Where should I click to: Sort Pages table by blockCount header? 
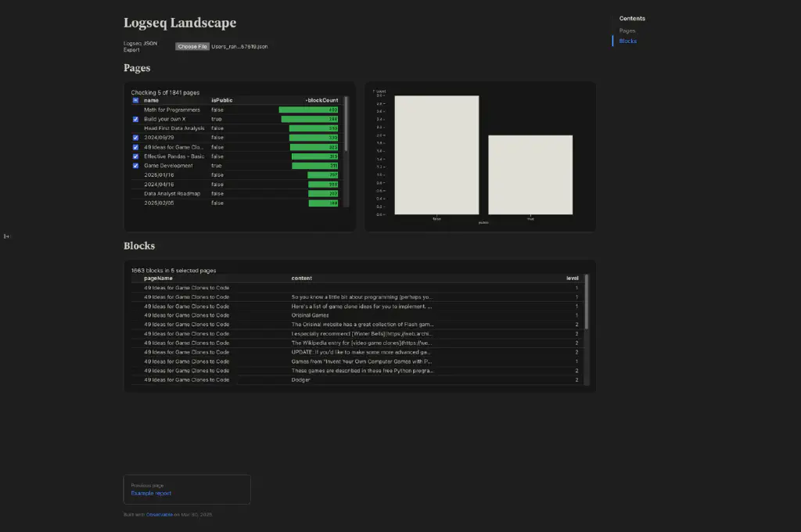321,100
